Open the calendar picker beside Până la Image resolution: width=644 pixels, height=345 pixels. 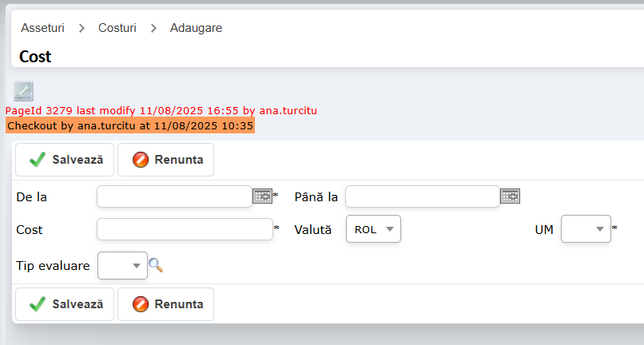(x=510, y=196)
